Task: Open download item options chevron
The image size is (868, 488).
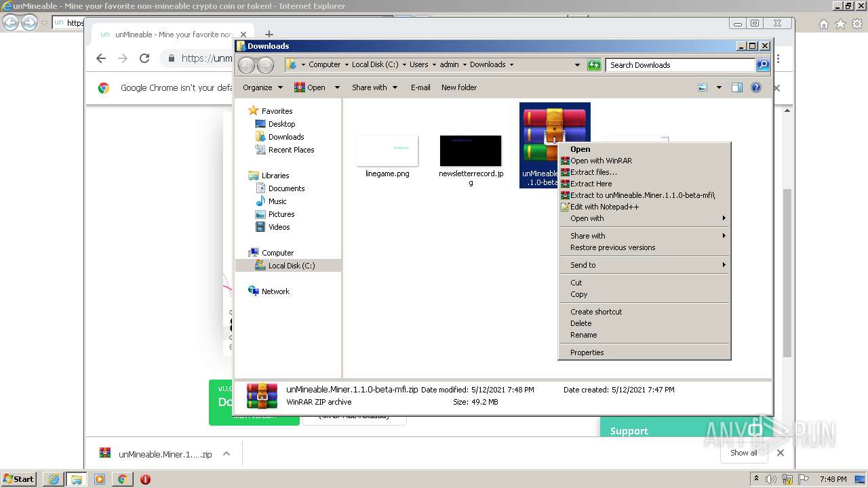Action: 226,454
